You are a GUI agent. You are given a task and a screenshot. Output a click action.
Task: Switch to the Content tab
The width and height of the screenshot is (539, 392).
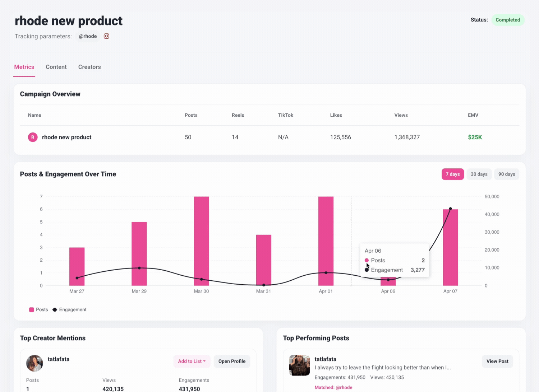click(x=56, y=67)
